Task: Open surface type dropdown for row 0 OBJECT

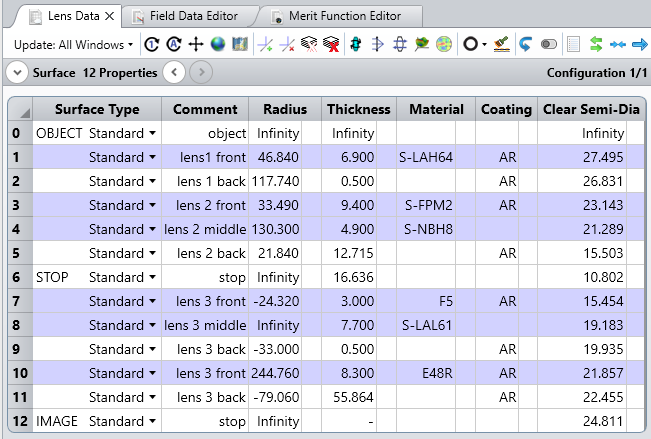Action: click(152, 133)
